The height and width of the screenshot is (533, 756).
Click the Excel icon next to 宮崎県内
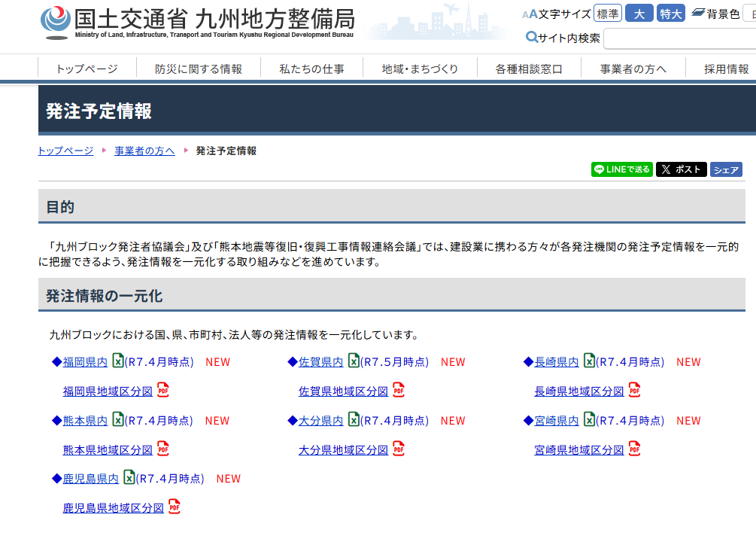click(x=589, y=419)
